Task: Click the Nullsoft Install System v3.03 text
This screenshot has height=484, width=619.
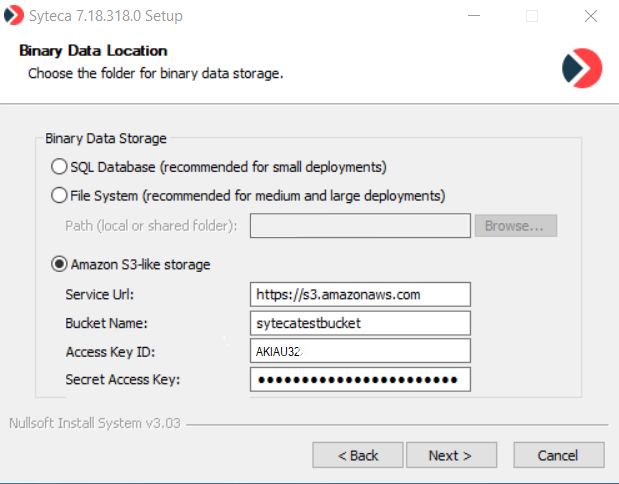Action: coord(94,423)
